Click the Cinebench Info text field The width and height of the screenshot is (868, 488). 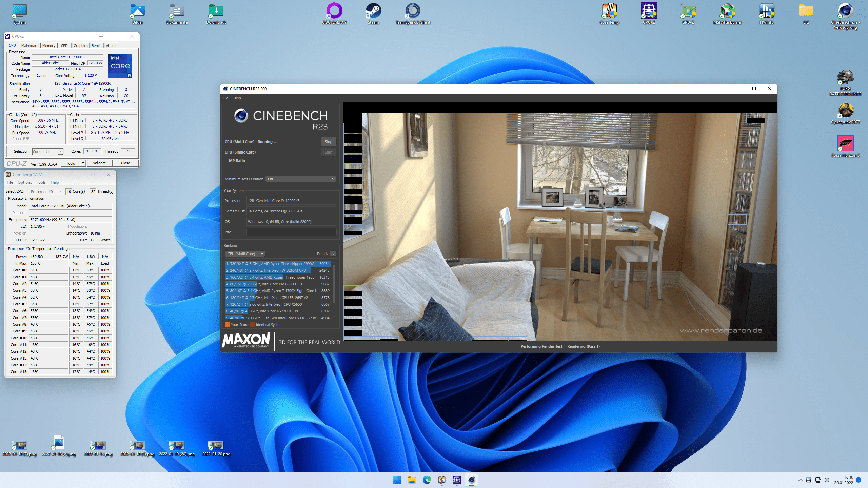[291, 232]
